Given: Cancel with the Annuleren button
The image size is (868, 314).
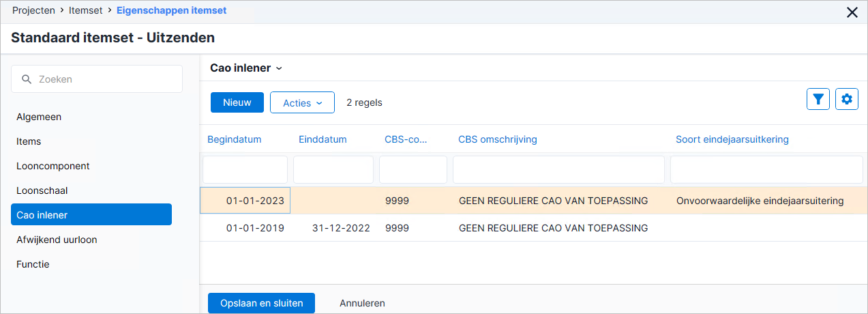Looking at the screenshot, I should tap(362, 303).
